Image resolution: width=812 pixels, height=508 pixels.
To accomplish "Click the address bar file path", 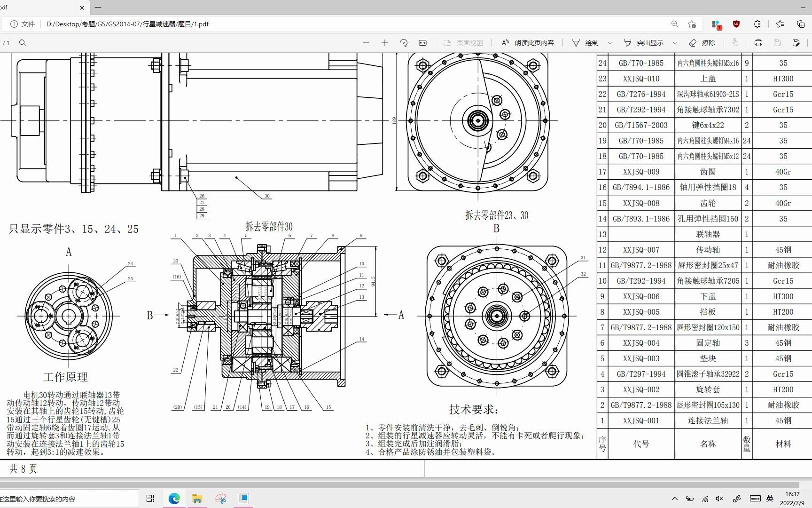I will point(127,24).
